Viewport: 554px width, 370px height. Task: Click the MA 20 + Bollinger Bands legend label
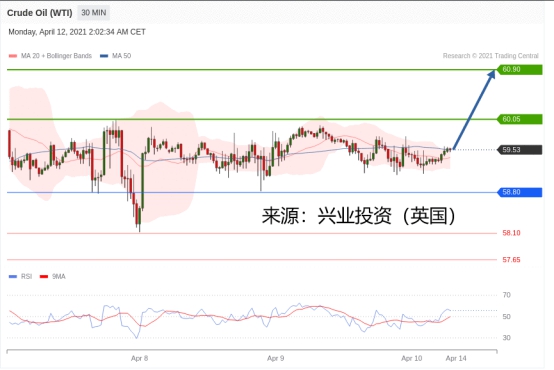[56, 56]
